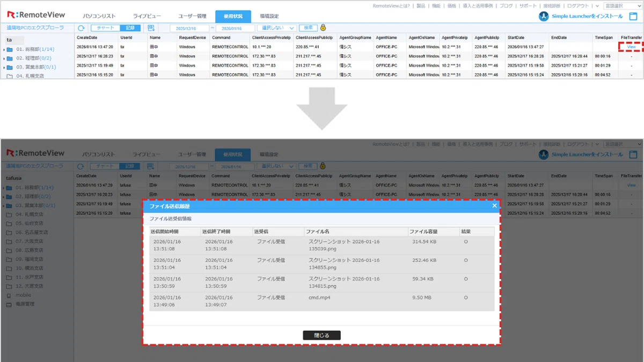Open the 選択しない dropdown in the upper toolbar
This screenshot has height=362, width=644.
pyautogui.click(x=276, y=28)
